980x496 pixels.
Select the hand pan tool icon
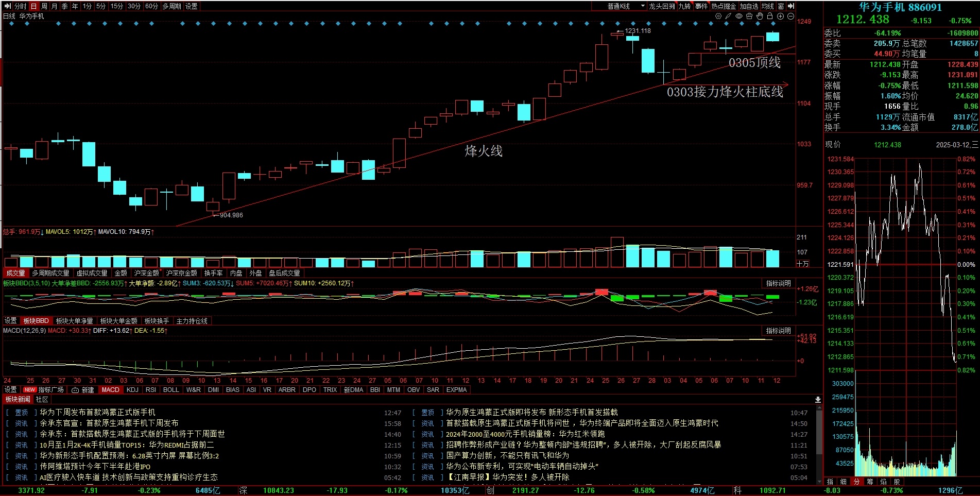760,16
